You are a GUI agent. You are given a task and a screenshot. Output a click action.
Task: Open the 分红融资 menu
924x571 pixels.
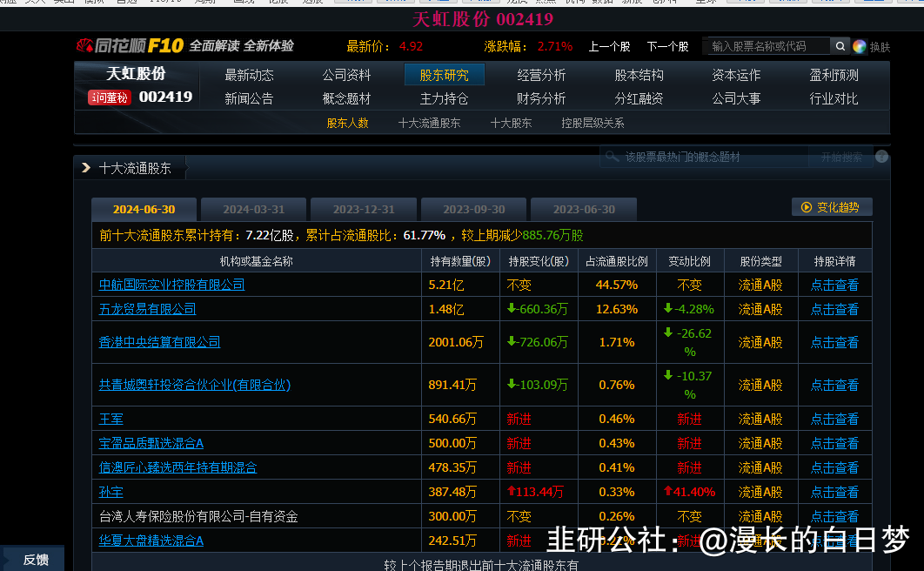(x=639, y=99)
